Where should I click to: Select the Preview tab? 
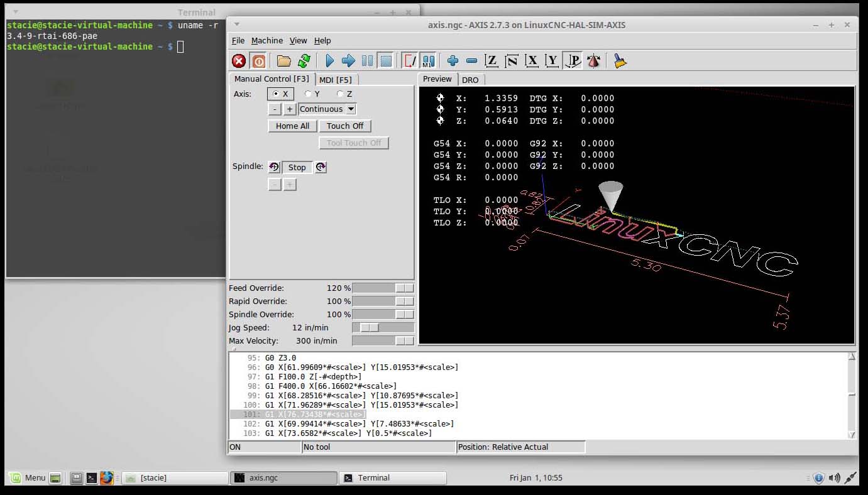click(437, 79)
